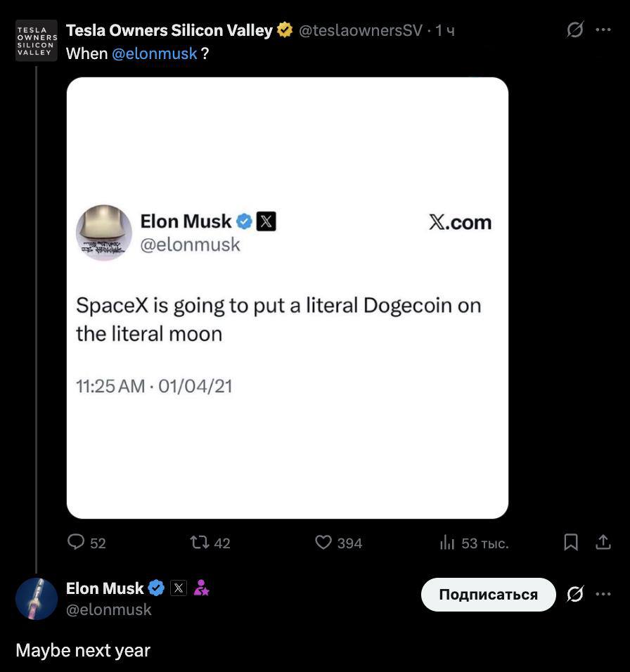Click the @teslaownersSV handle

click(x=361, y=30)
